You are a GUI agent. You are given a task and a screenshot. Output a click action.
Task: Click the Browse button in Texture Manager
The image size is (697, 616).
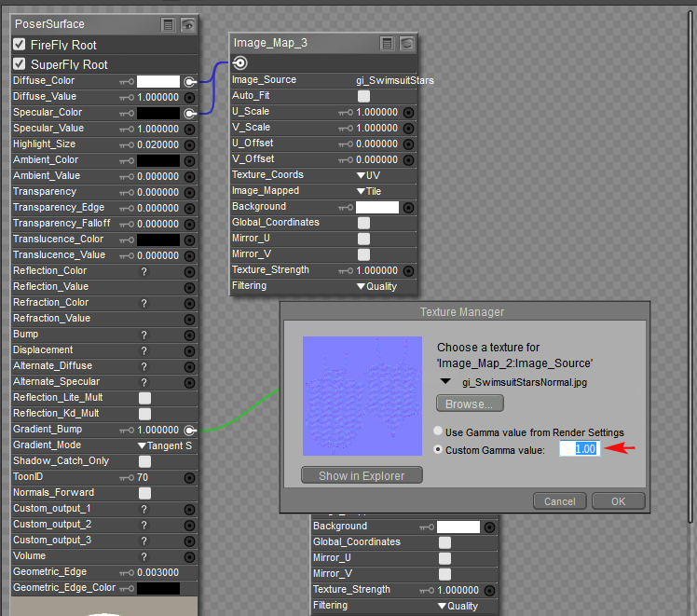470,404
